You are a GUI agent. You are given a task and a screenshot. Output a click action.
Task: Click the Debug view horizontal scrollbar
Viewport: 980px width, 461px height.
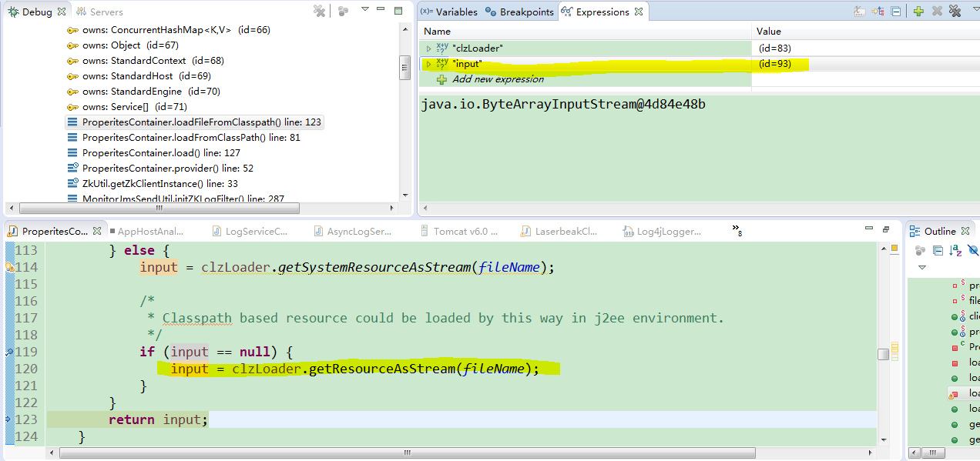coord(159,208)
